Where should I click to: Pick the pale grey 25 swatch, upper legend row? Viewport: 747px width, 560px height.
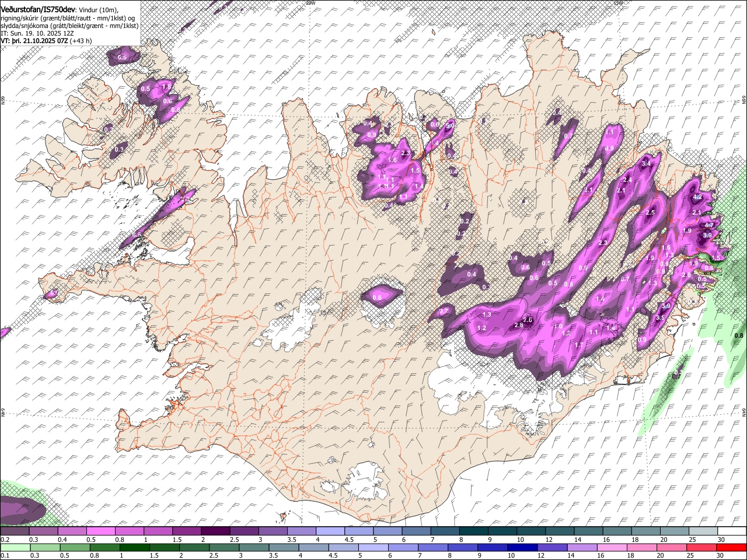point(703,531)
